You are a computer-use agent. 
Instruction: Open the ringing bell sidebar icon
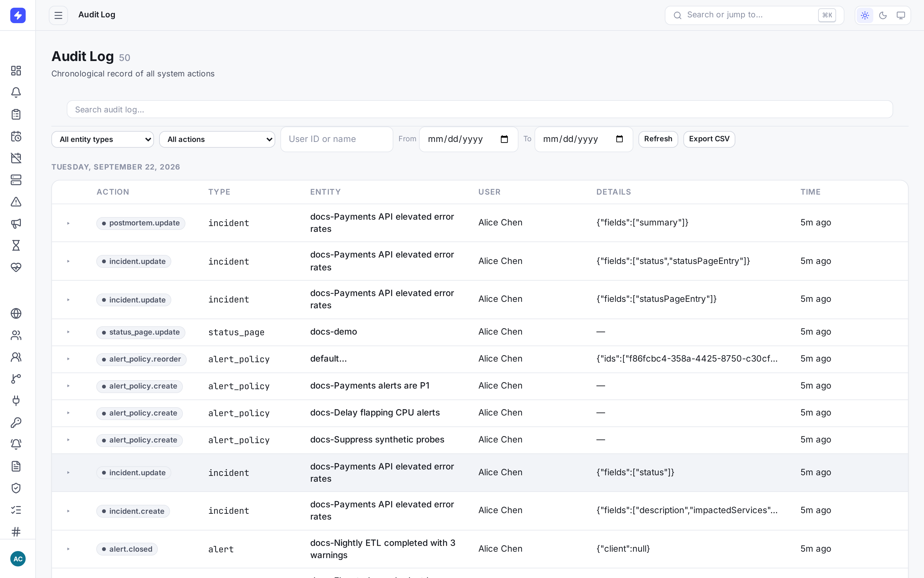16,444
